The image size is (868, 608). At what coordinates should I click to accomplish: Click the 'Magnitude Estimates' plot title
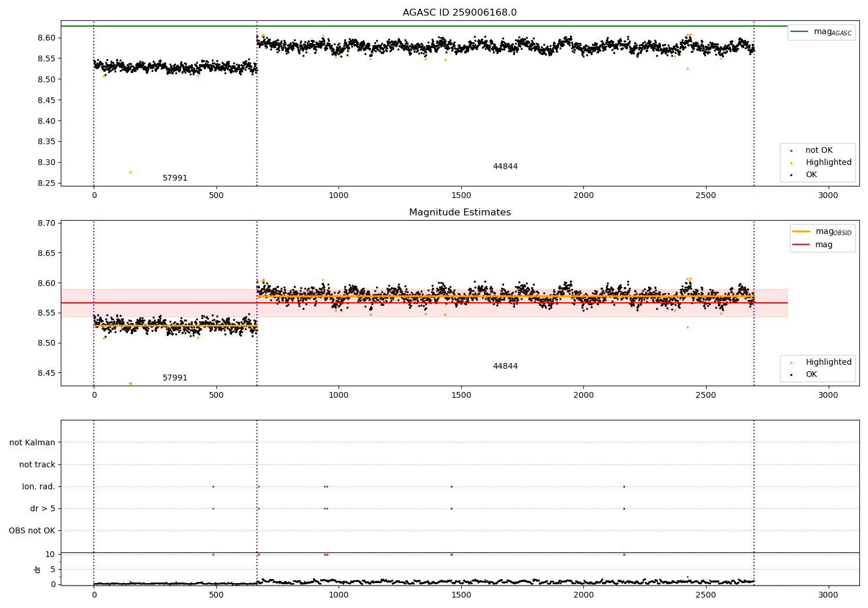[459, 213]
